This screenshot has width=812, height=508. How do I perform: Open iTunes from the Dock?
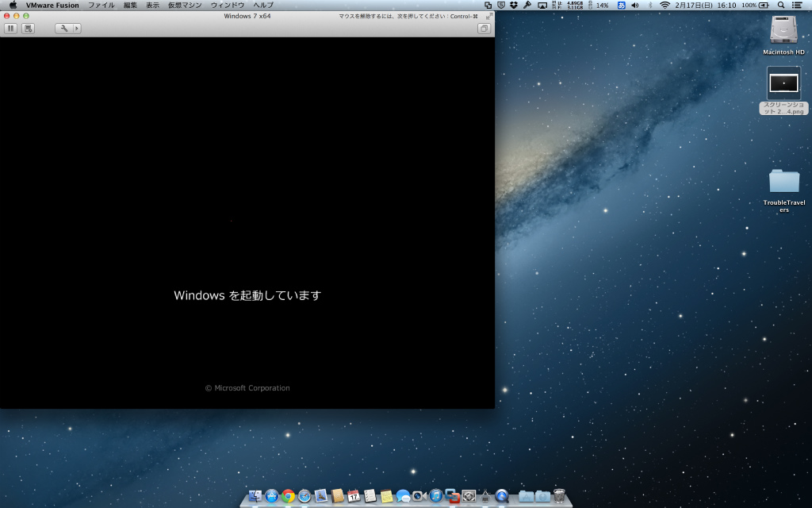click(x=436, y=496)
